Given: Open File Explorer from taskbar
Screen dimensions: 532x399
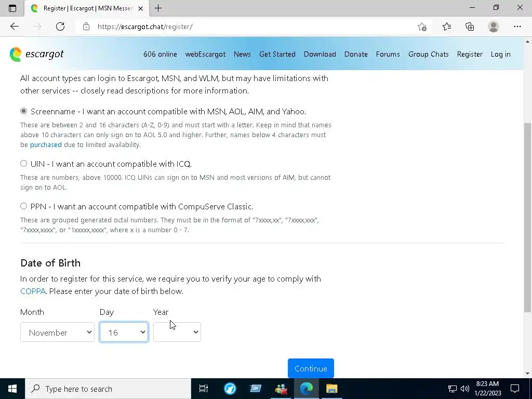Looking at the screenshot, I should click(x=332, y=389).
